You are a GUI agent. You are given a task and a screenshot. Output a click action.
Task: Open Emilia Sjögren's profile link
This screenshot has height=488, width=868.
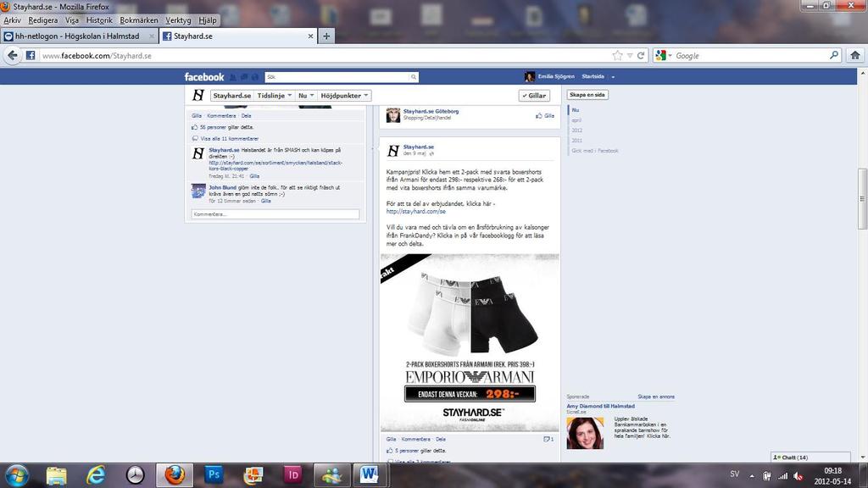tap(556, 76)
